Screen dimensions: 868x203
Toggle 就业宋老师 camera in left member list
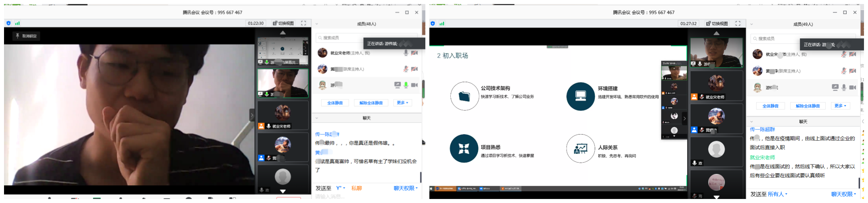pyautogui.click(x=414, y=53)
